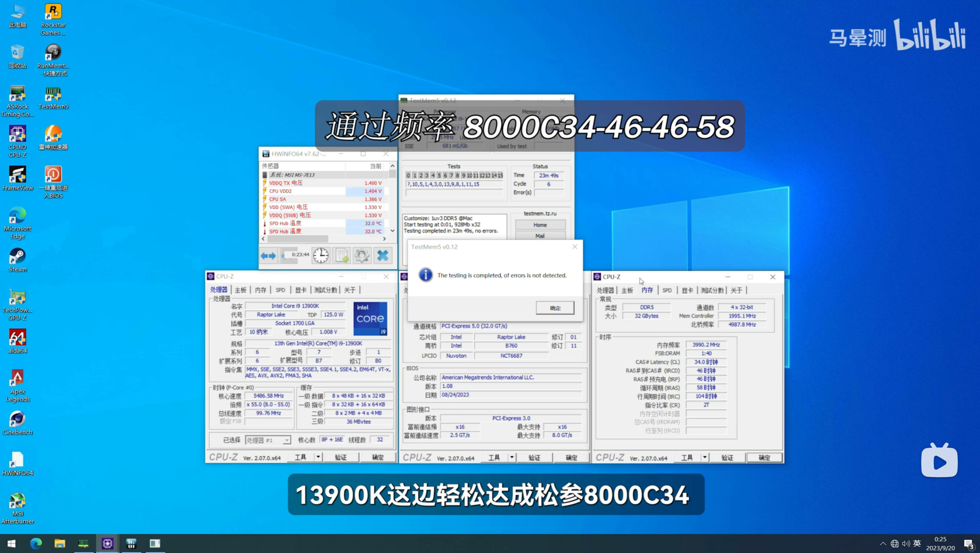Screen dimensions: 980x553
Task: Click CPU-Z taskbar icon
Action: [x=108, y=543]
